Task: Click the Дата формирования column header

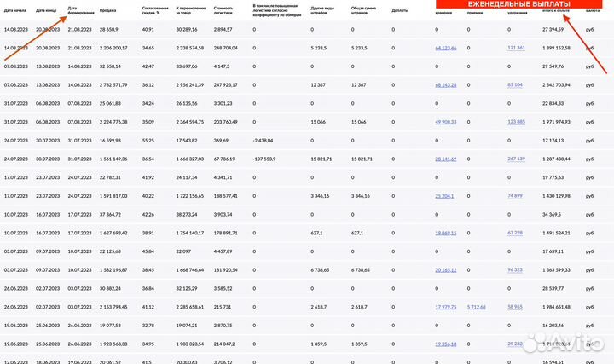Action: pyautogui.click(x=78, y=10)
